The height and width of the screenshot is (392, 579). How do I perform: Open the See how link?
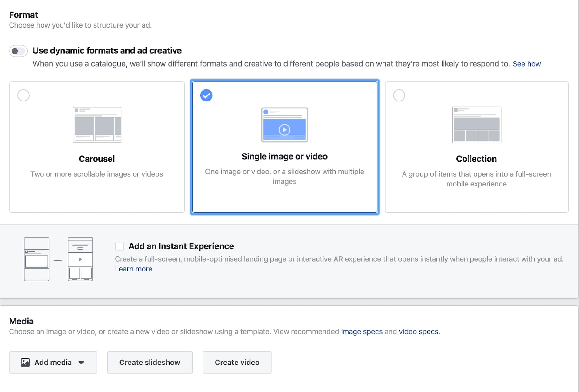[527, 64]
